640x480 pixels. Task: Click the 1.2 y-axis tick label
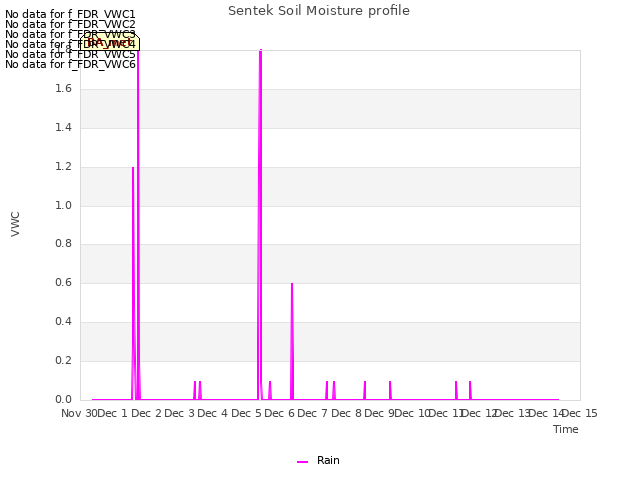tap(63, 167)
